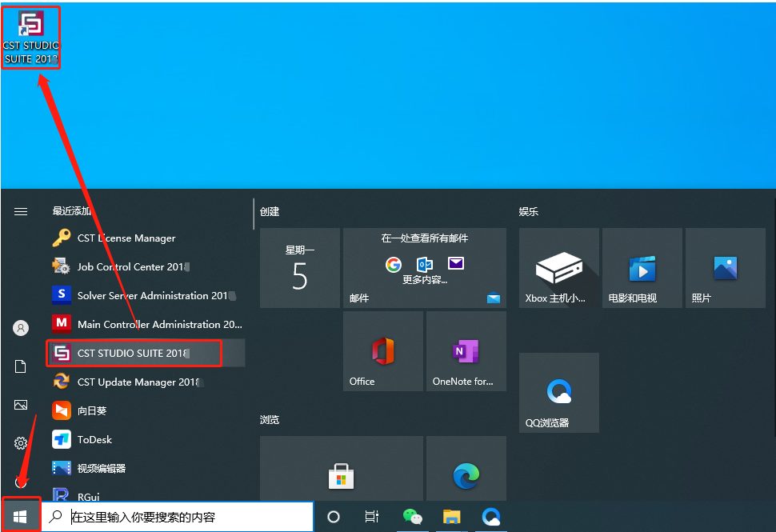Screen dimensions: 776x532
Task: Launch CST License Manager from the app list
Action: tap(147, 238)
